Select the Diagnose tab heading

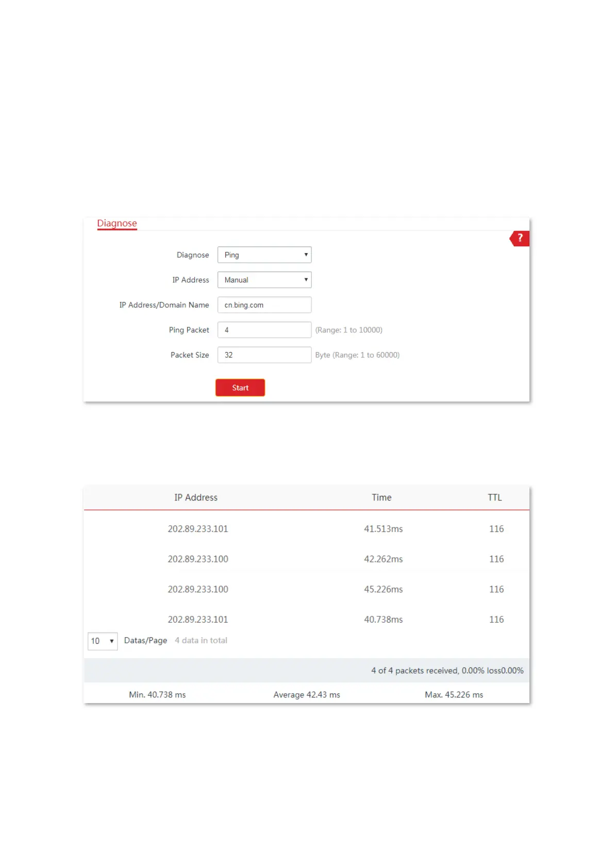[x=117, y=223]
